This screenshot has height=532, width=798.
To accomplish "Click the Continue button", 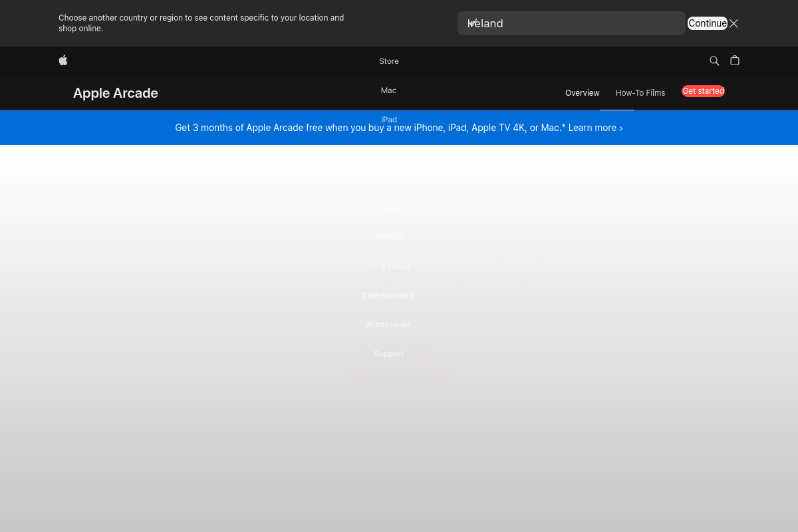I will click(x=708, y=23).
